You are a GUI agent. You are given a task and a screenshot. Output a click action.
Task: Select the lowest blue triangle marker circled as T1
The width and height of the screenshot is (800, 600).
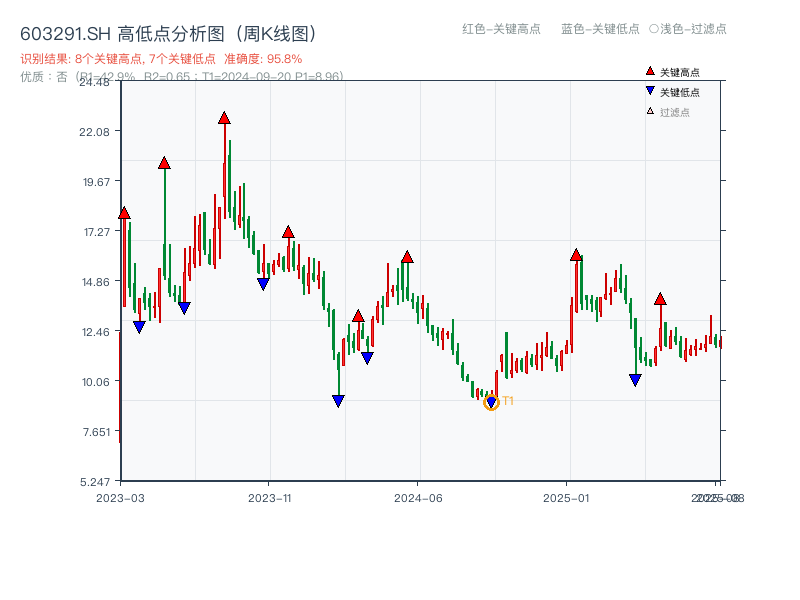click(x=490, y=400)
